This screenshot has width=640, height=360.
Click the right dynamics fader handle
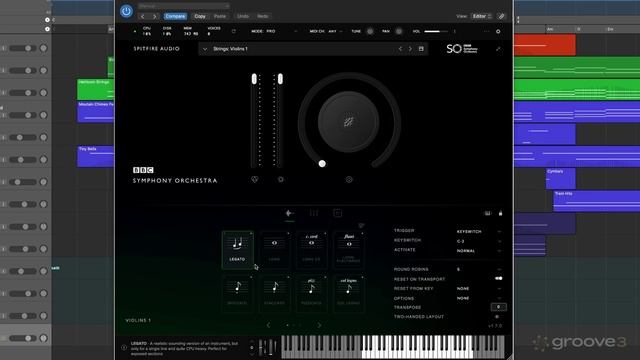point(280,79)
